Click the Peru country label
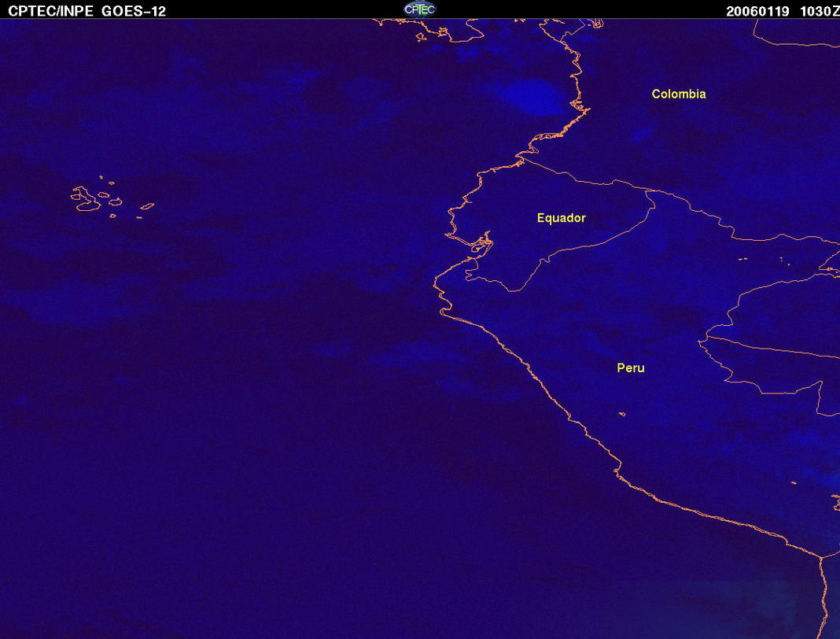The image size is (840, 639). (631, 368)
